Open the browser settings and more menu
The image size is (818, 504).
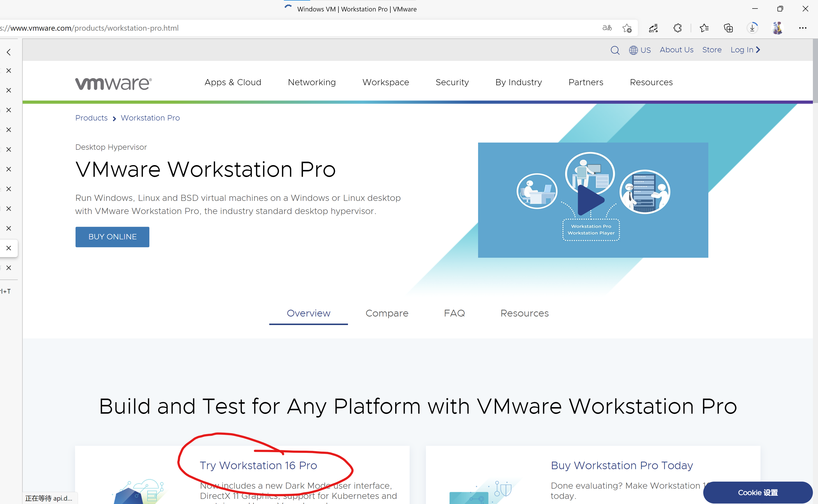point(803,28)
